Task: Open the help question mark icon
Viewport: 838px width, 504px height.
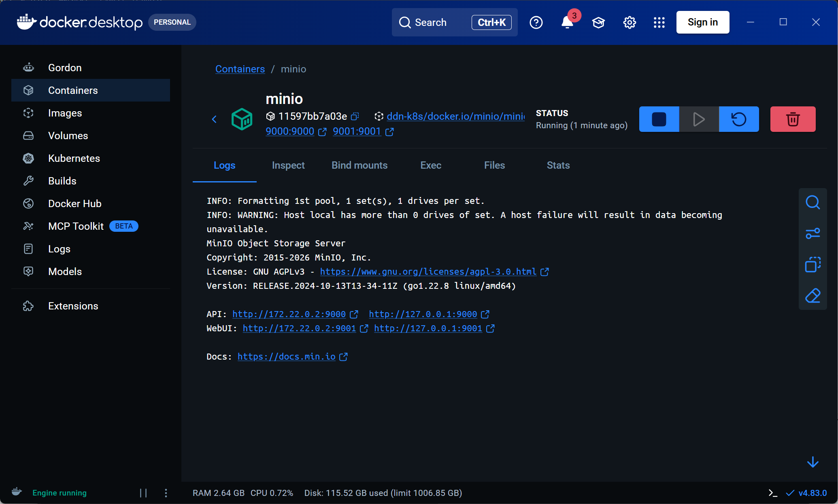Action: tap(536, 23)
